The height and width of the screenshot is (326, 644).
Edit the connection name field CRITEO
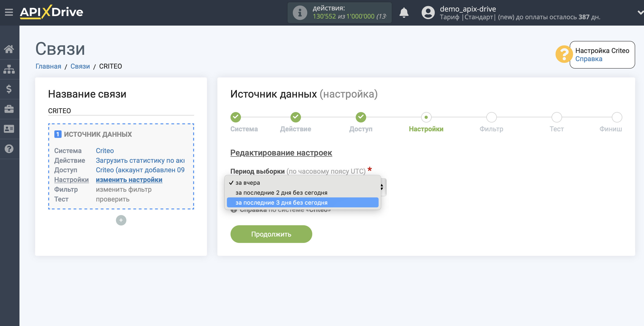point(121,111)
